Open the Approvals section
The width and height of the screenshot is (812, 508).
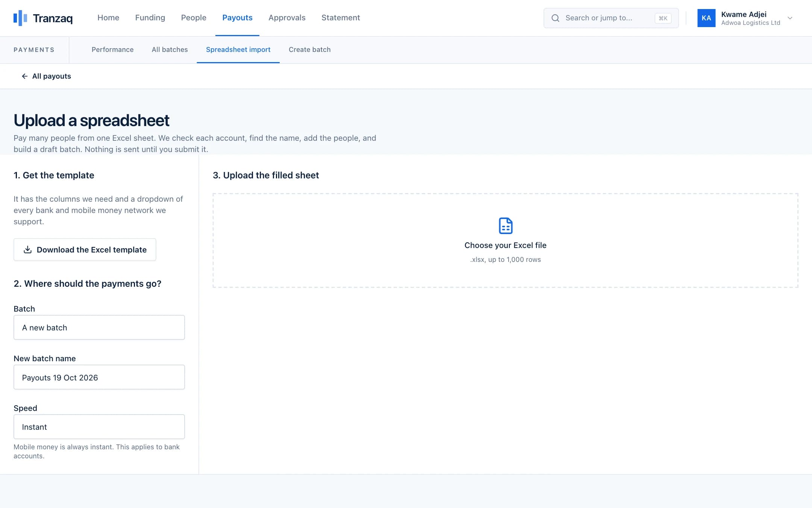click(287, 18)
